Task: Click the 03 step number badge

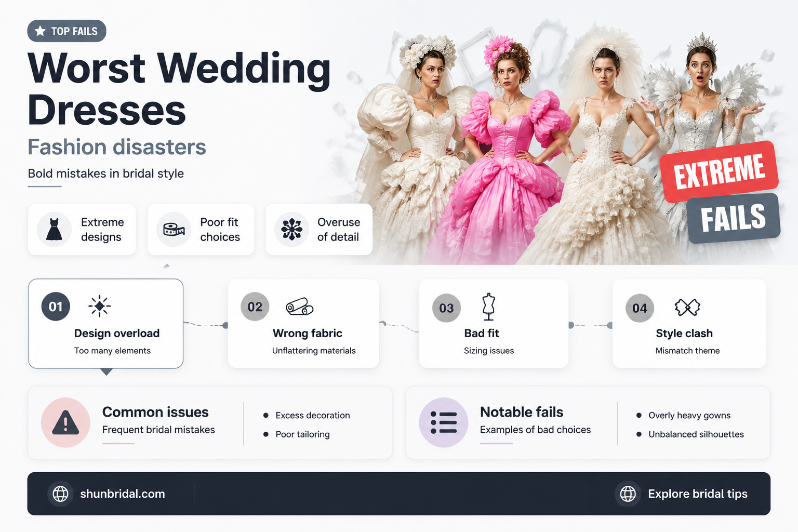Action: [446, 308]
